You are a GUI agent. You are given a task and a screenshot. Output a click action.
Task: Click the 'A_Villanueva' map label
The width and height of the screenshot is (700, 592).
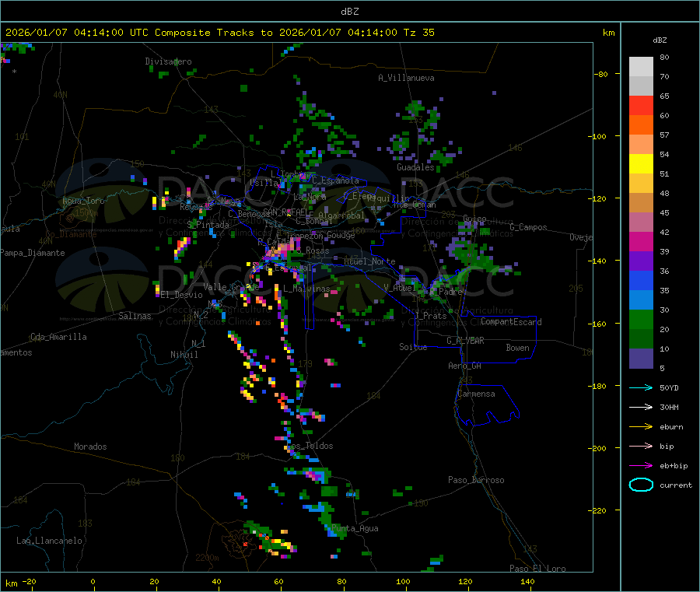click(x=406, y=78)
